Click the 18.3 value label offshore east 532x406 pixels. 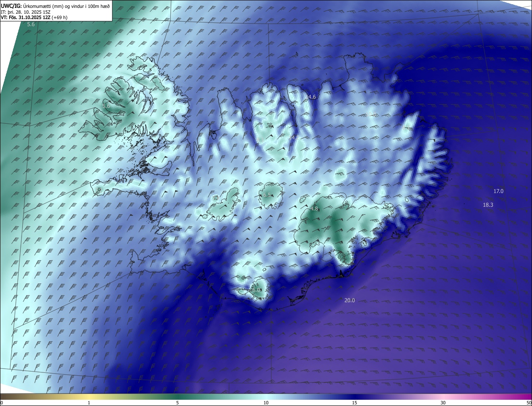tap(488, 205)
